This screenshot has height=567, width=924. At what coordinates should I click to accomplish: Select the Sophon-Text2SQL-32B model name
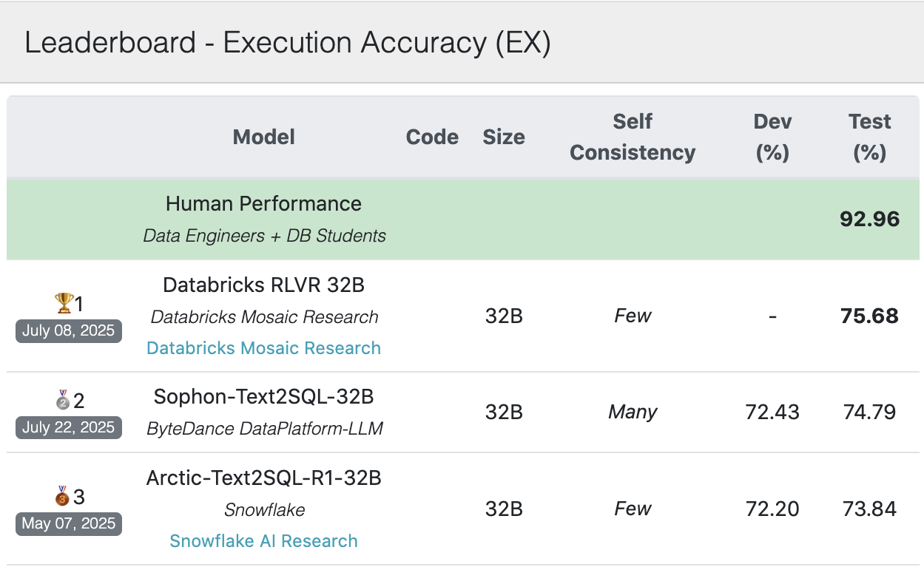(x=264, y=397)
